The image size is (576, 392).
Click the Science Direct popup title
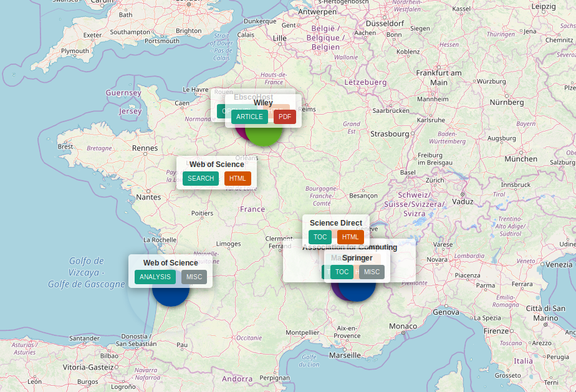pyautogui.click(x=336, y=223)
